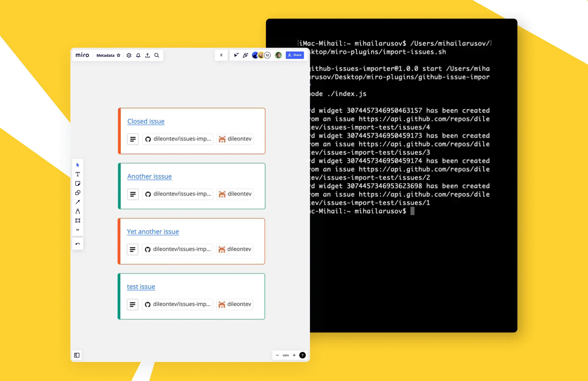Image resolution: width=588 pixels, height=381 pixels.
Task: Toggle the frames side panel
Action: click(x=77, y=355)
